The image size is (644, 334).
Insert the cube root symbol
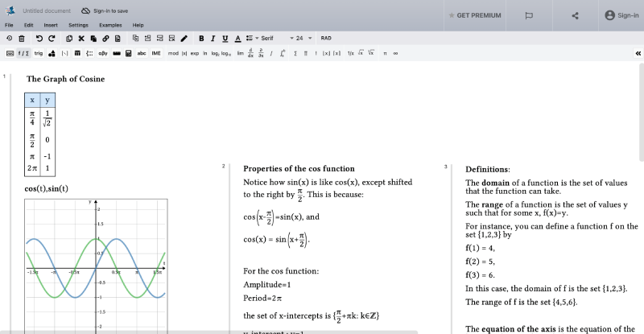pyautogui.click(x=371, y=53)
